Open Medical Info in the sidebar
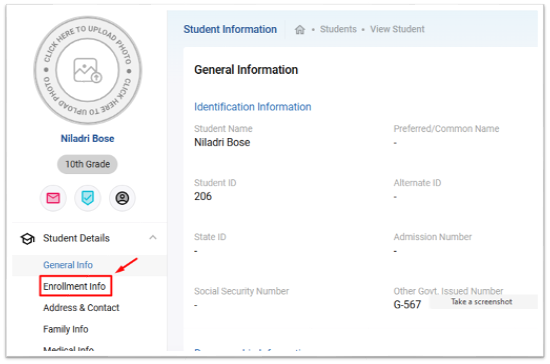 [x=68, y=349]
